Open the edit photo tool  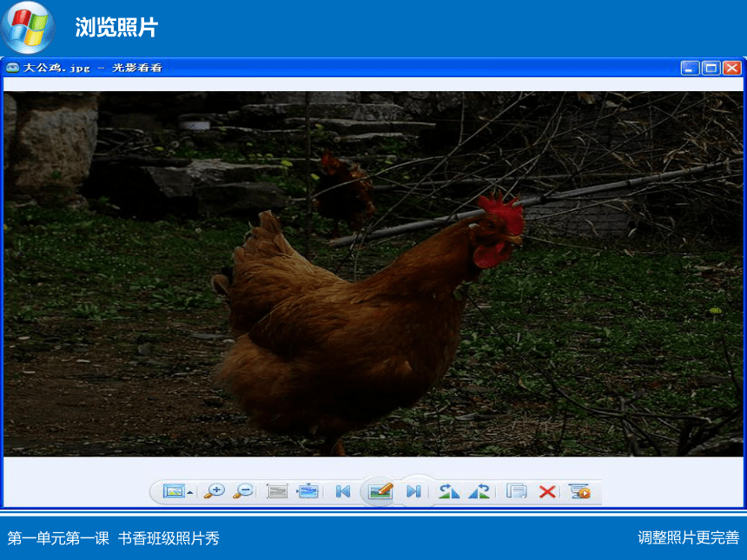(380, 491)
